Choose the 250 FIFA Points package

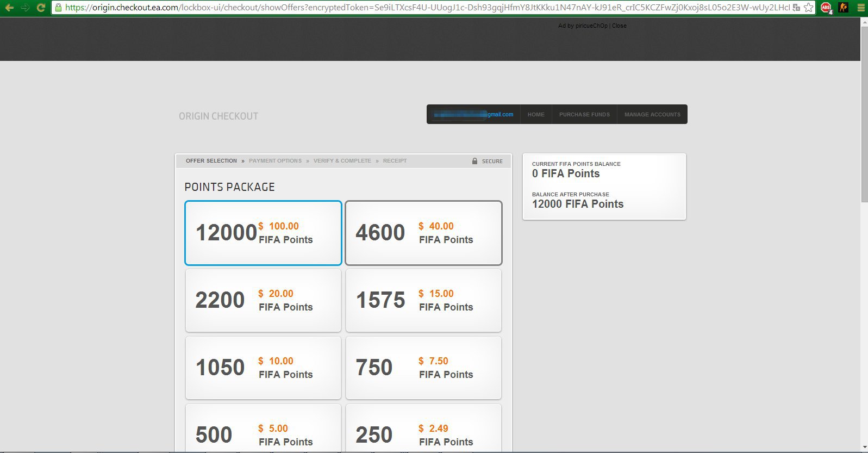click(423, 427)
